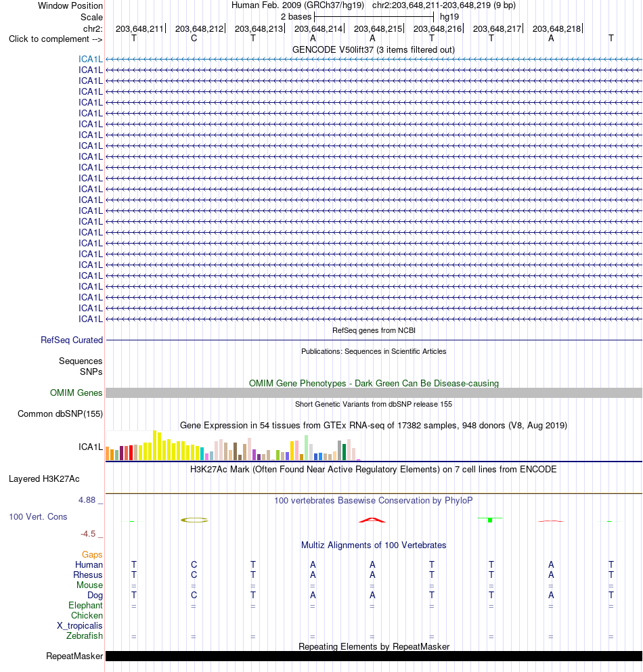Click the RefSeq Curated track label

coord(72,340)
